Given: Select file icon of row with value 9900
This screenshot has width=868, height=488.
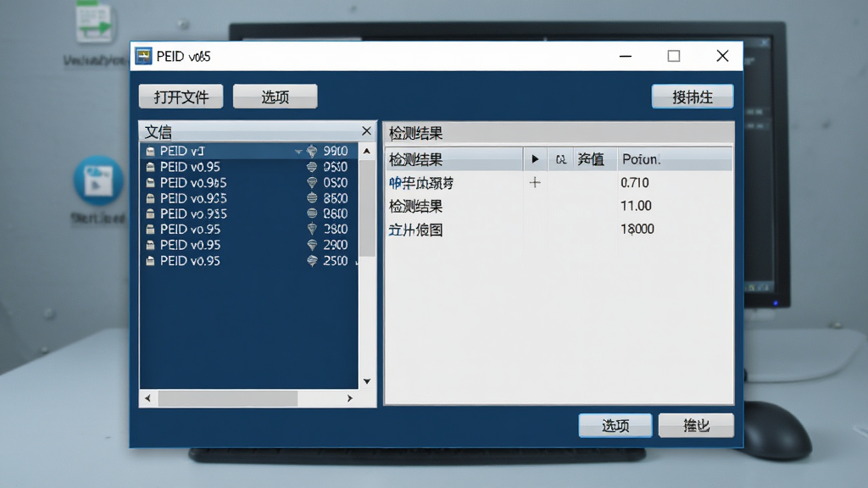Looking at the screenshot, I should coord(150,151).
